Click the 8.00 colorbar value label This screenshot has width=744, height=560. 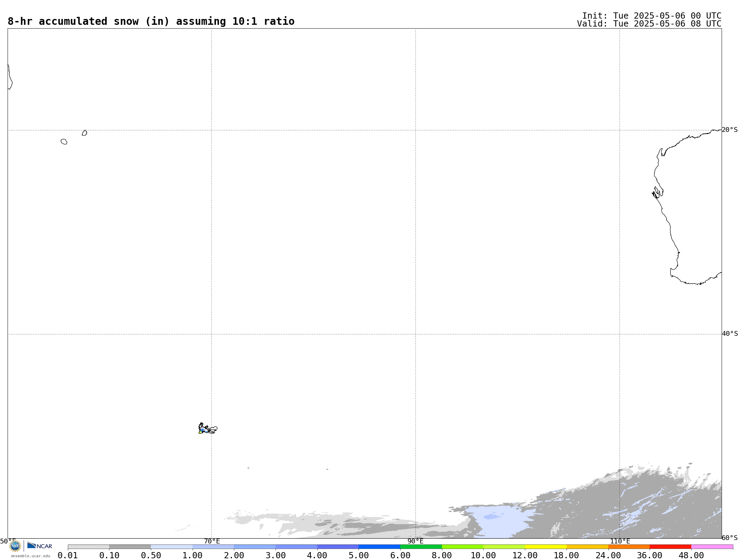click(x=442, y=556)
